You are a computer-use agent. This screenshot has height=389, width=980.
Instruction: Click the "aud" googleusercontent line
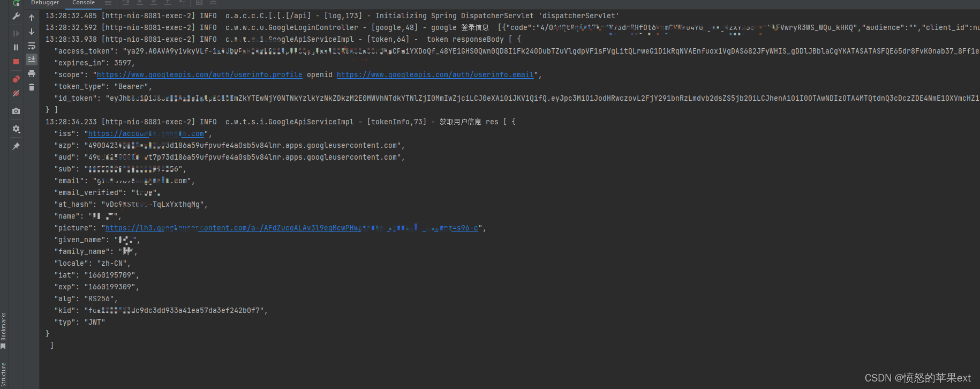(x=229, y=157)
